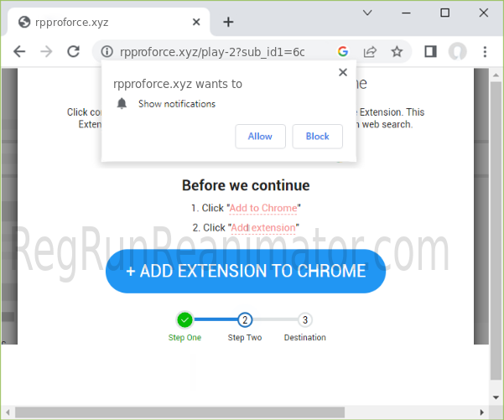Image resolution: width=504 pixels, height=420 pixels.
Task: Expand the tab search chevron
Action: coord(367,13)
